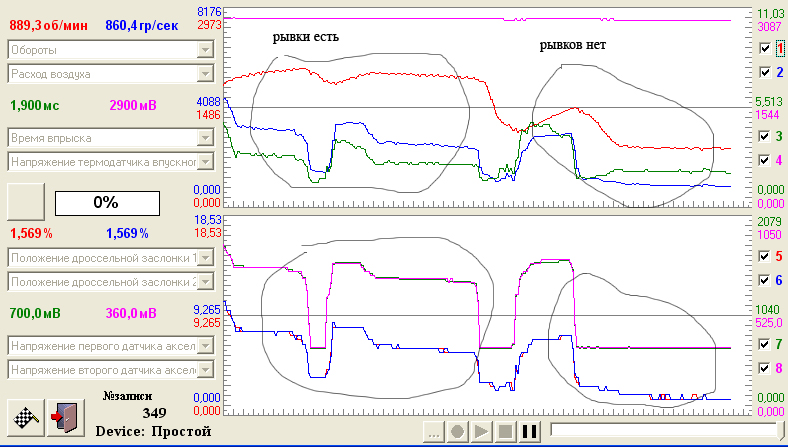Click the 0% progress field
Viewport: 788px width, 447px height.
coord(107,203)
